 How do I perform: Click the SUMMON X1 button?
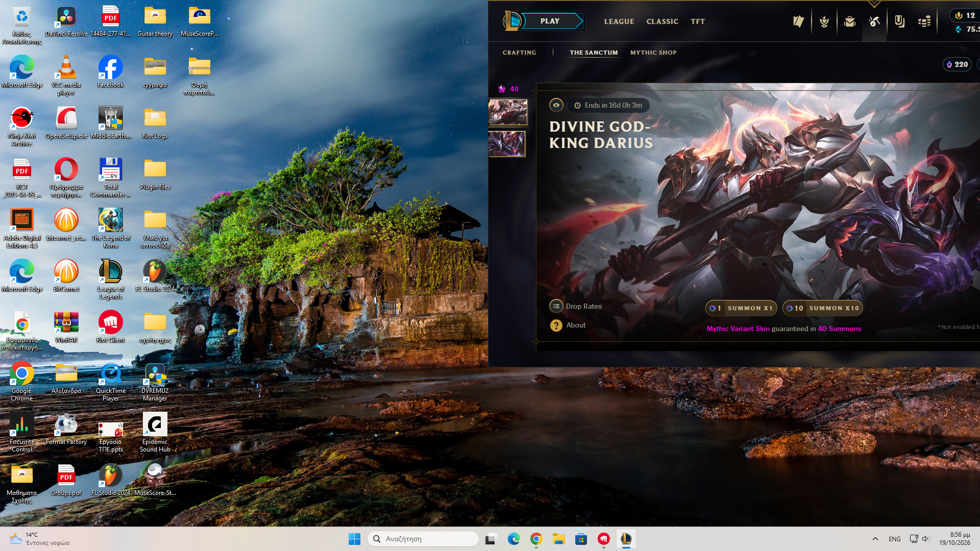pos(741,308)
